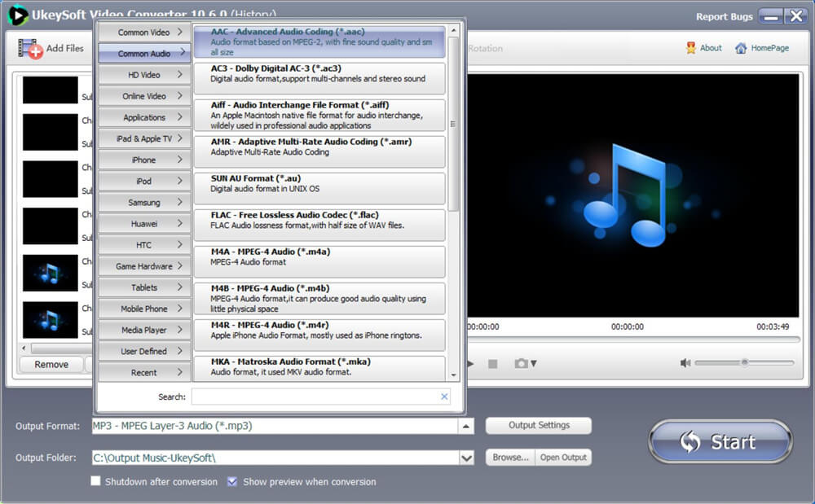Expand the HD Video category
The width and height of the screenshot is (815, 504).
click(144, 75)
